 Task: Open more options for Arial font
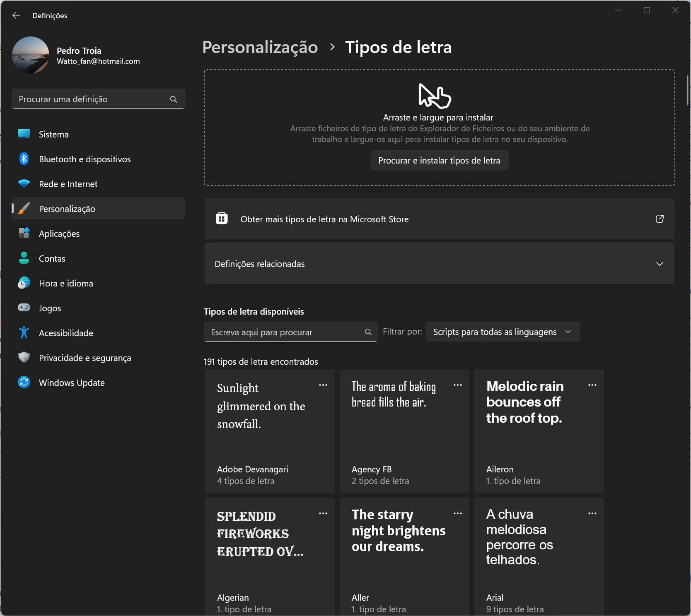coord(592,513)
